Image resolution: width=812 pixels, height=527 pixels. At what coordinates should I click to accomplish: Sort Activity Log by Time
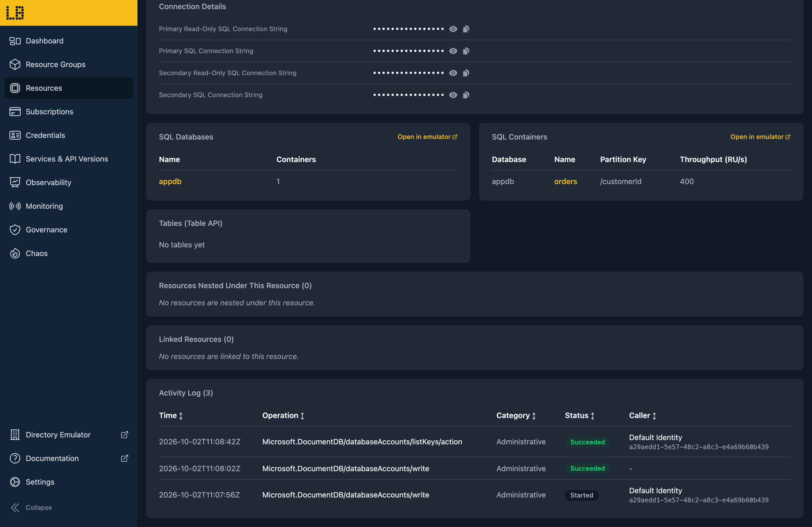171,416
